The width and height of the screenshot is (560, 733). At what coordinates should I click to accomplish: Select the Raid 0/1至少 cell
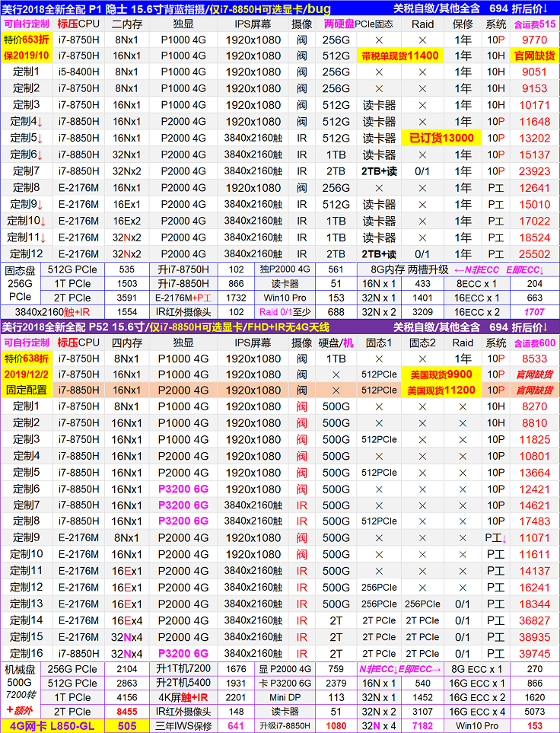point(288,312)
